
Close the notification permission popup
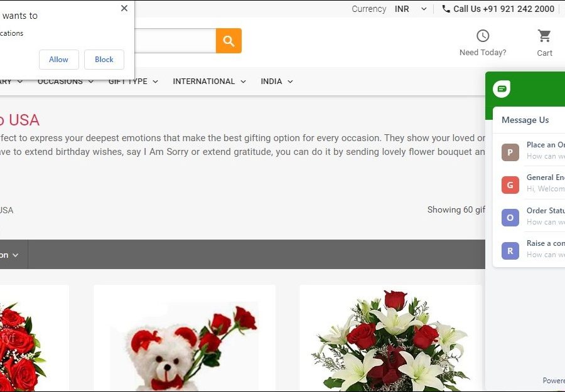pyautogui.click(x=124, y=8)
